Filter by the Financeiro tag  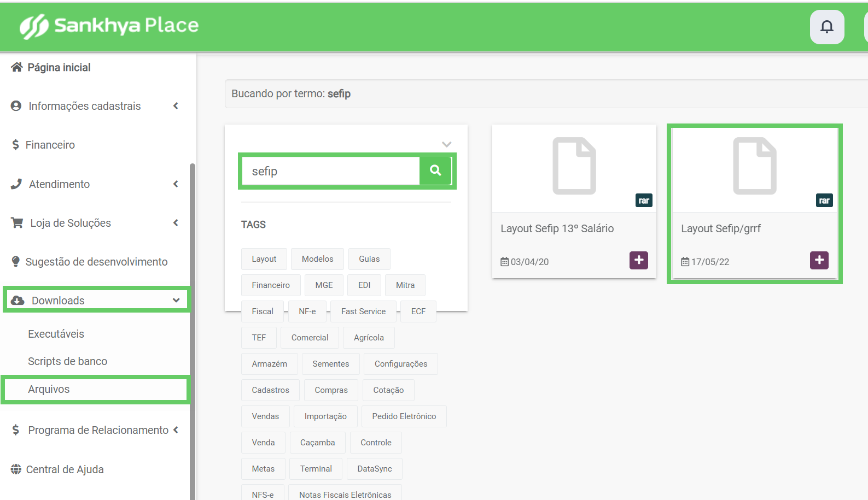[x=271, y=285]
